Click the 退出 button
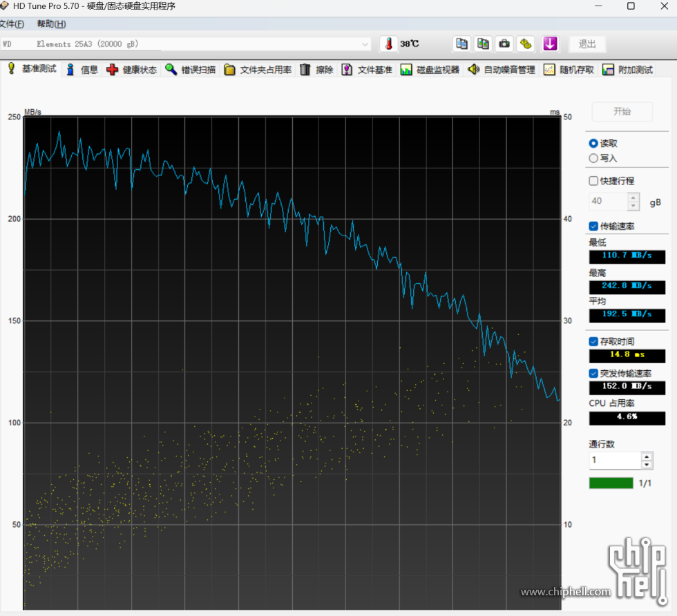677x616 pixels. [587, 44]
